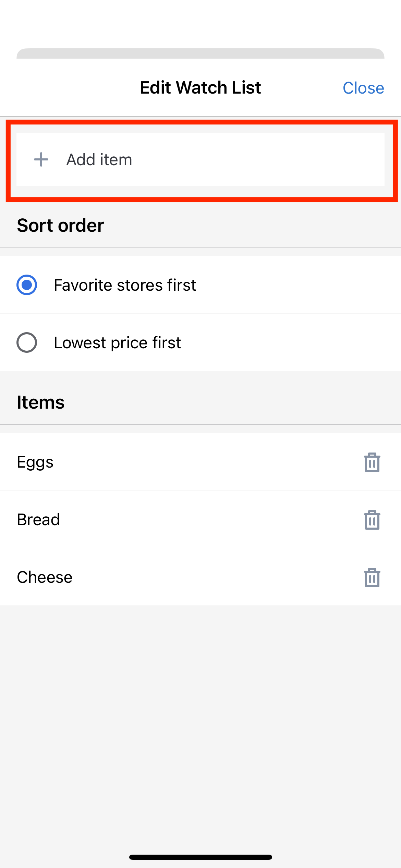
Task: Select the Eggs item row
Action: pyautogui.click(x=200, y=462)
